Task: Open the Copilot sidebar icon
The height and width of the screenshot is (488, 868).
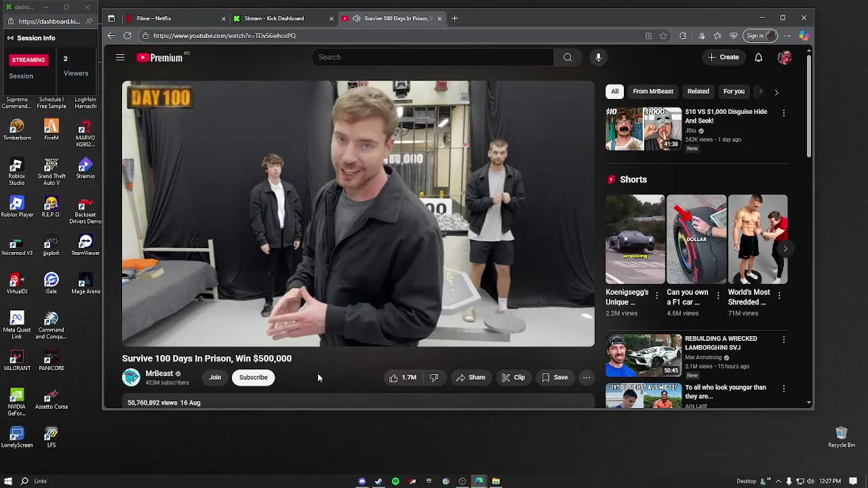Action: click(804, 36)
